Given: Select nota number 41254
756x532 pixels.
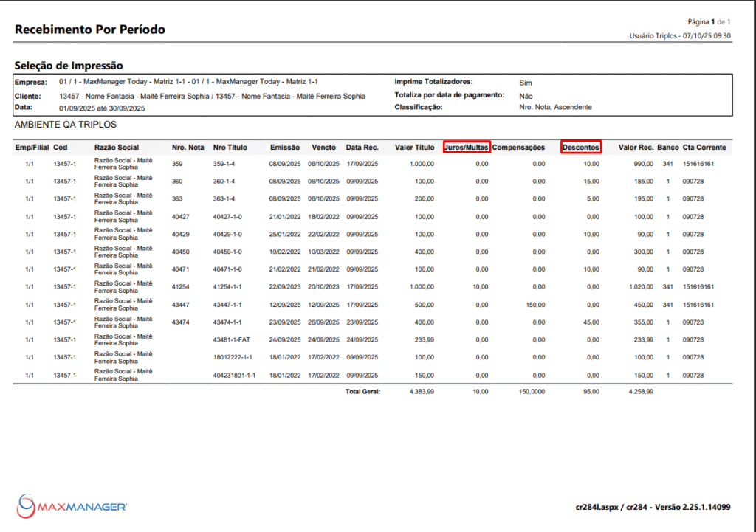Looking at the screenshot, I should click(x=181, y=287).
